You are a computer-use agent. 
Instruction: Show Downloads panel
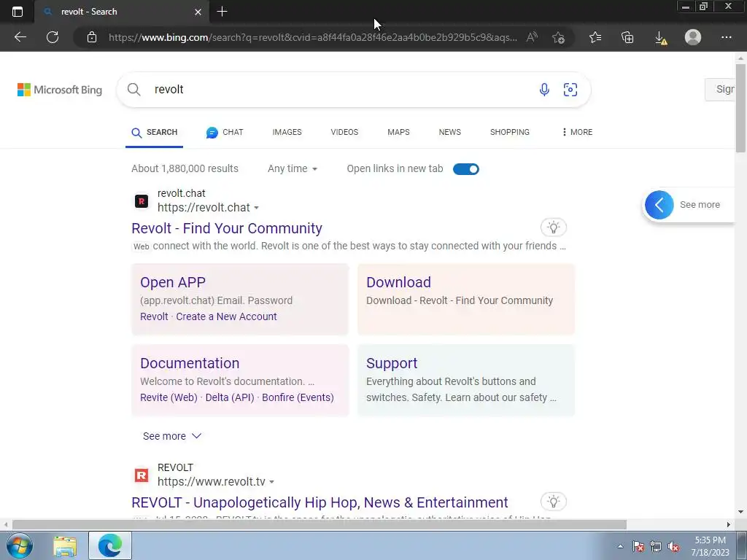point(660,38)
